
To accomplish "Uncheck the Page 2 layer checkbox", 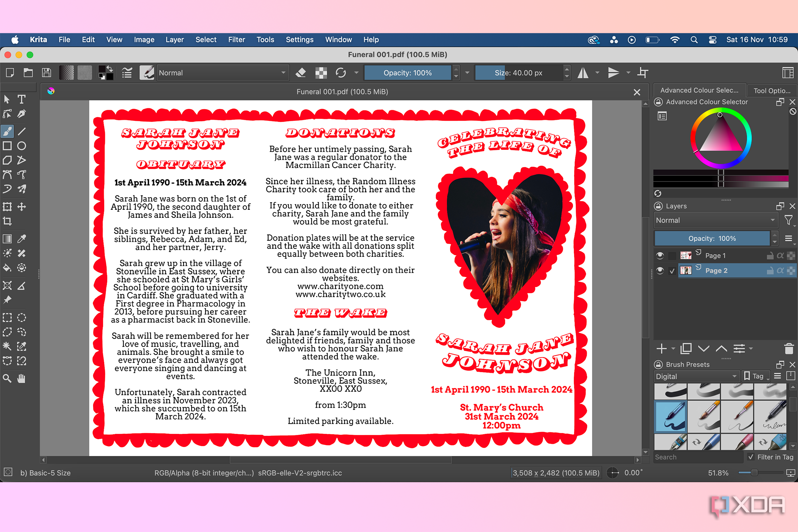I will (x=672, y=271).
